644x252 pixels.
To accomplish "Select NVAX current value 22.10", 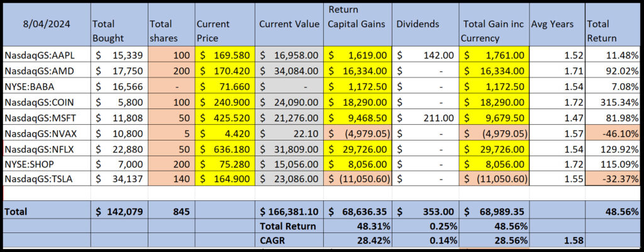I will tap(289, 134).
